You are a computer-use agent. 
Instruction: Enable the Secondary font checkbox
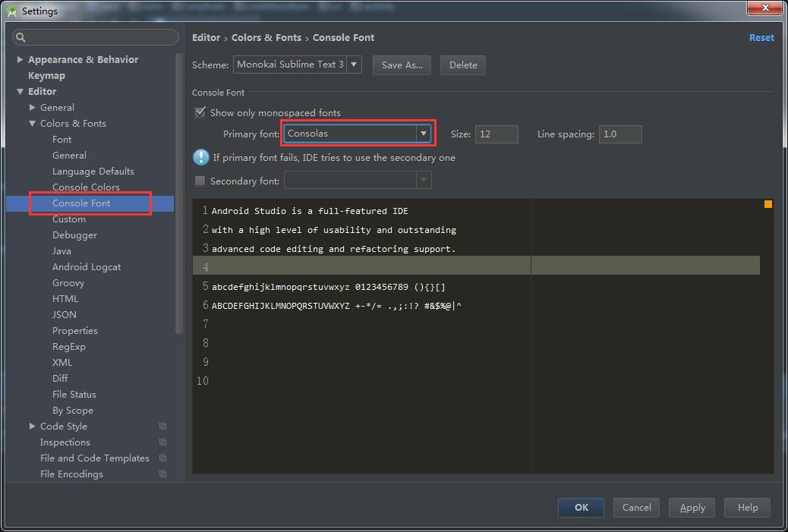coord(200,179)
